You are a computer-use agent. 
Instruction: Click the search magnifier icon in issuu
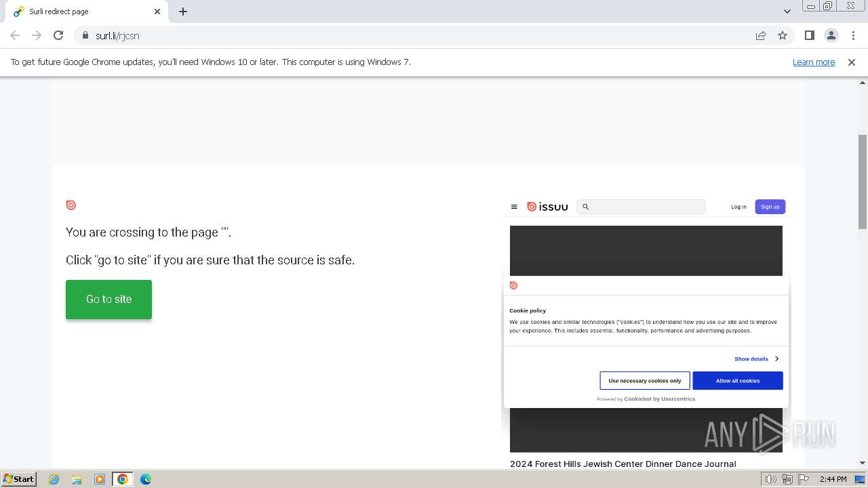point(585,207)
